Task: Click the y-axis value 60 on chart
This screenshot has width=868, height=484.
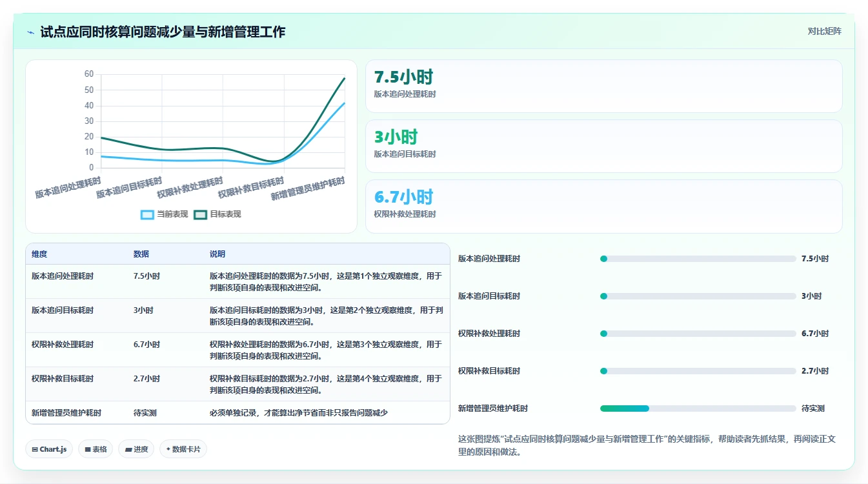Action: (x=89, y=74)
